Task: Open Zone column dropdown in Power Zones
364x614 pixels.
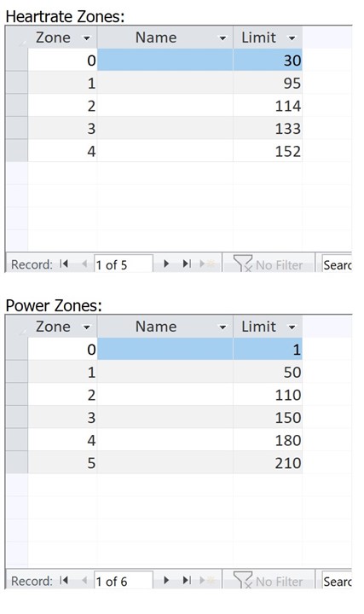Action: pyautogui.click(x=87, y=327)
